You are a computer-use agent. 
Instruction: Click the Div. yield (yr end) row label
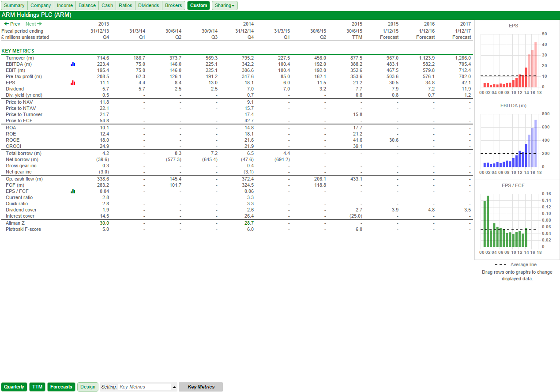24,95
